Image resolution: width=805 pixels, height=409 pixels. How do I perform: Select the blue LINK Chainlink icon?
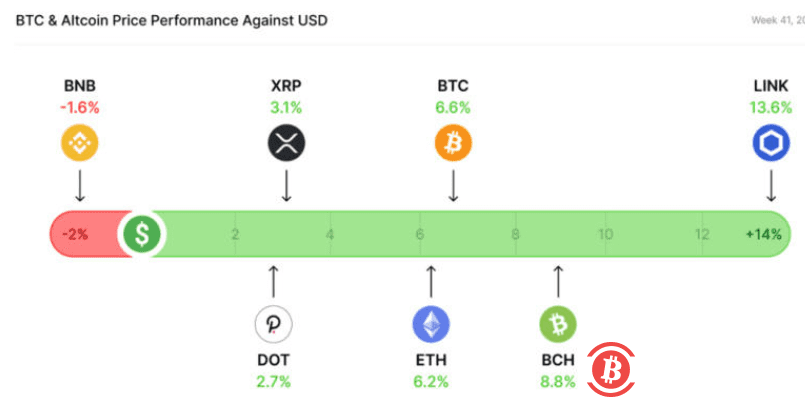click(771, 144)
